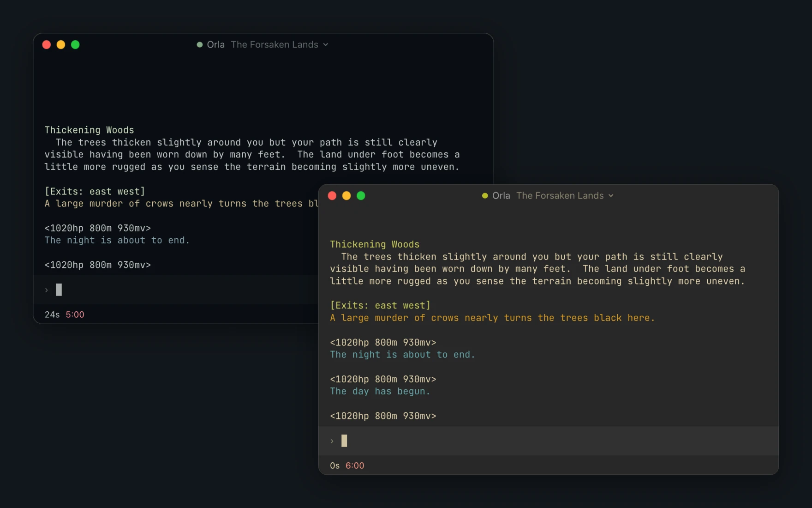
Task: Click command input field in front window
Action: (x=549, y=441)
